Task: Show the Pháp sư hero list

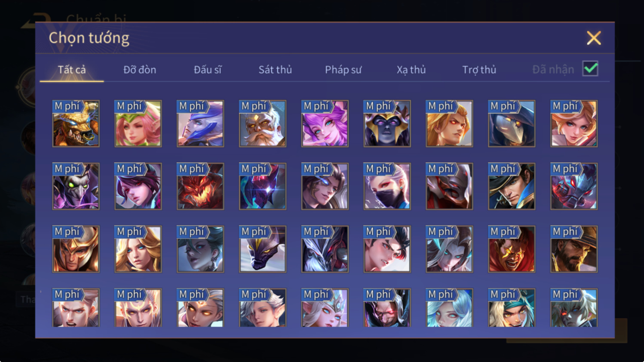Action: pyautogui.click(x=343, y=70)
